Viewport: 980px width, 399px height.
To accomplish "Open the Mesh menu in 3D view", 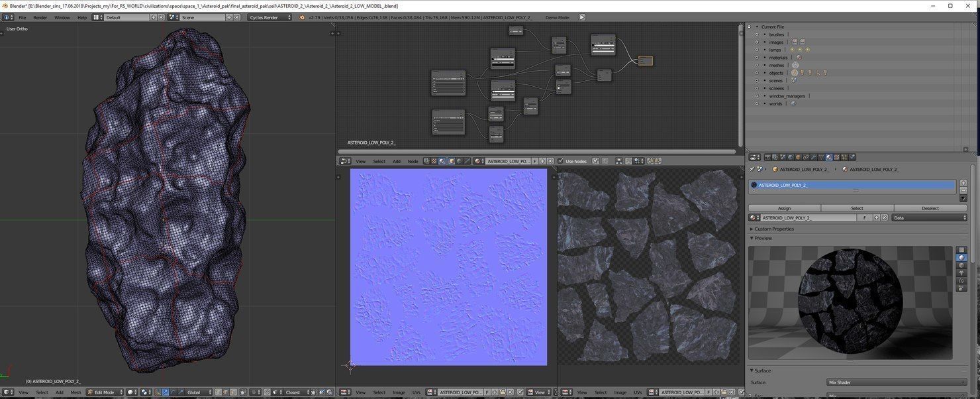I will click(x=75, y=392).
